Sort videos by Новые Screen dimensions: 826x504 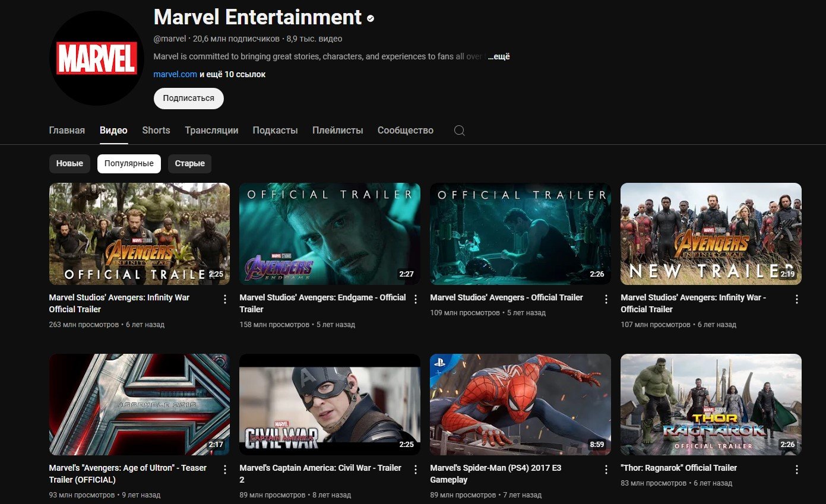point(69,163)
